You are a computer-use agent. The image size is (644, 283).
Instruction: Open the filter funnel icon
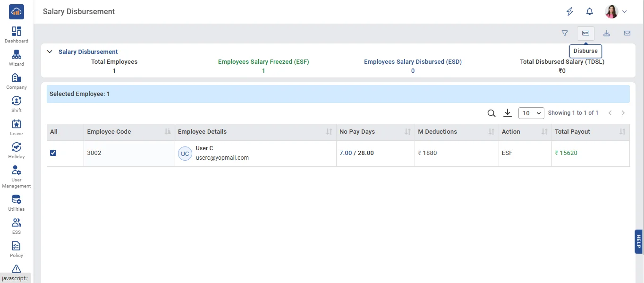[x=565, y=33]
